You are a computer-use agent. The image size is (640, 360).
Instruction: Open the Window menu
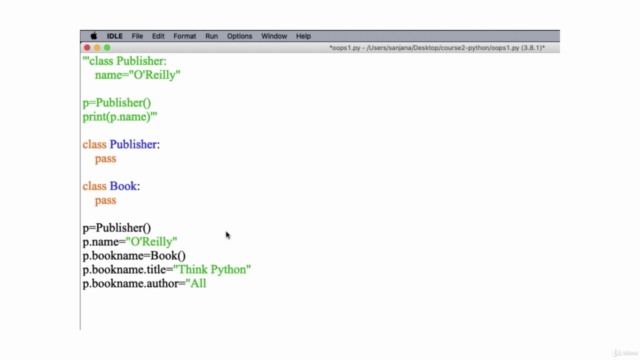click(274, 36)
